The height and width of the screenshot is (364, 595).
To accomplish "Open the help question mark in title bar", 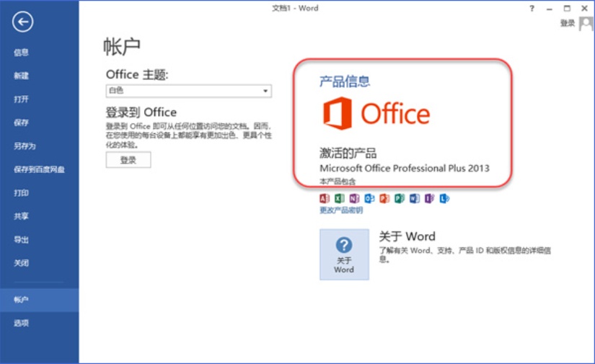I will tap(532, 9).
